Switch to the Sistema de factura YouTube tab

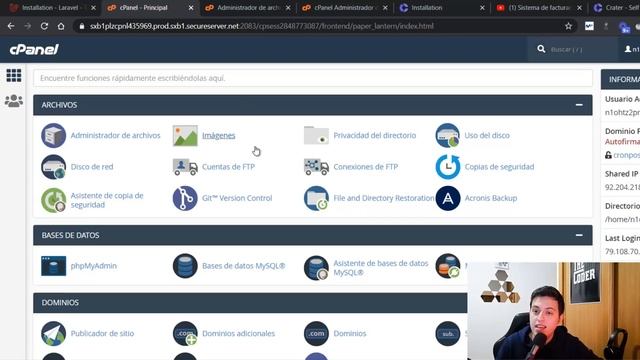[x=539, y=8]
